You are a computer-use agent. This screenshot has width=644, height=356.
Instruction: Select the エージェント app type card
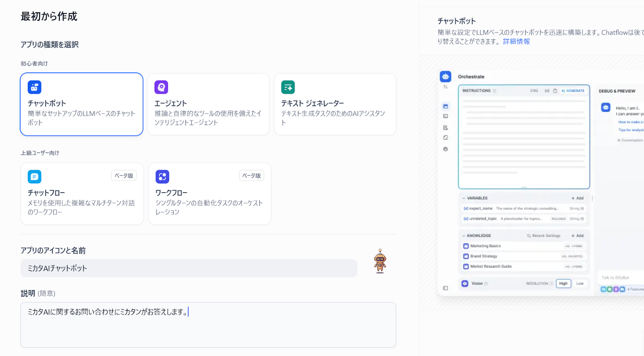coord(208,105)
